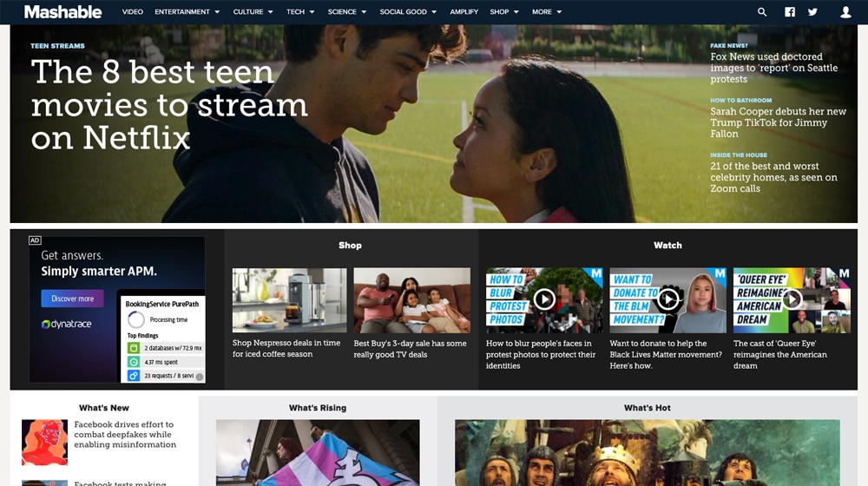
Task: Expand the Entertainment menu arrow
Action: click(217, 11)
